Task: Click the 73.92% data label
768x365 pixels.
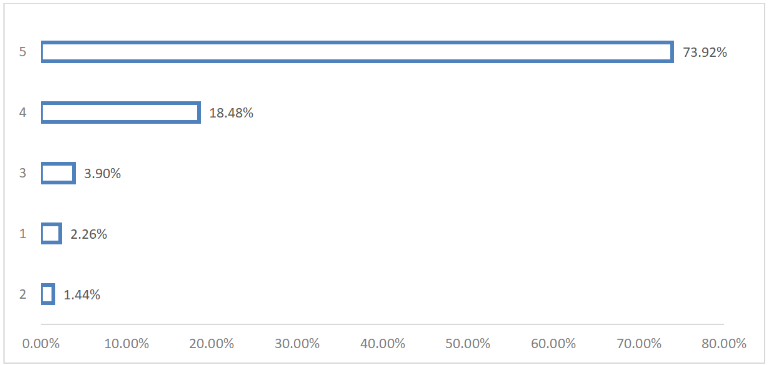Action: click(705, 52)
